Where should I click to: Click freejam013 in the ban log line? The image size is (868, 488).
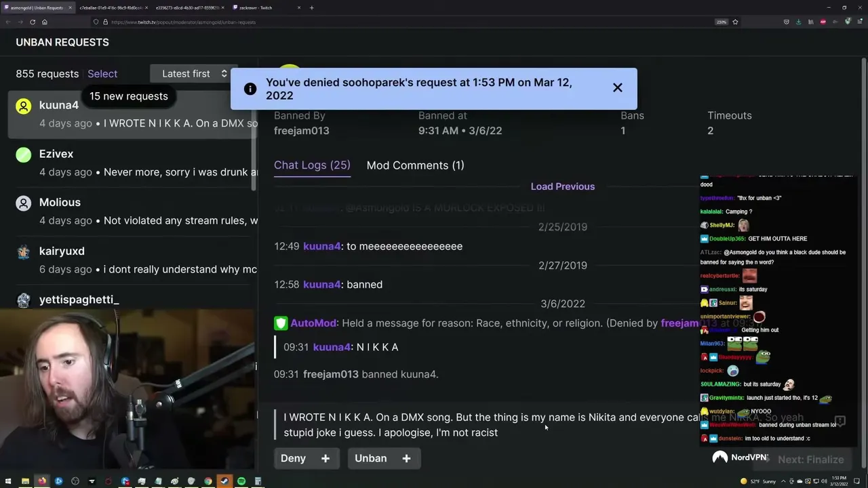tap(331, 374)
